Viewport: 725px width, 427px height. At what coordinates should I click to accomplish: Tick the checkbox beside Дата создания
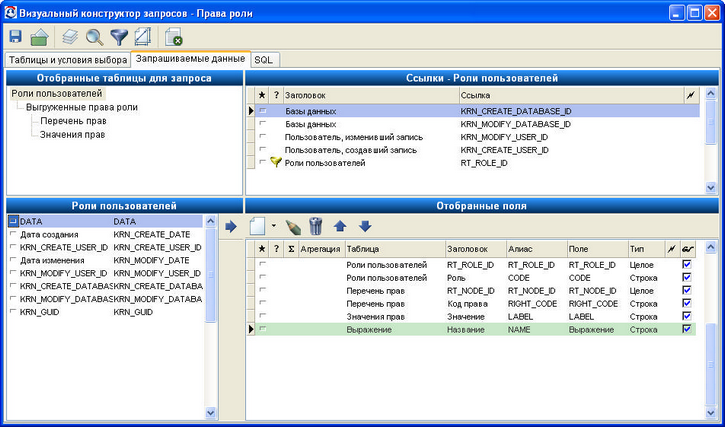[x=13, y=234]
